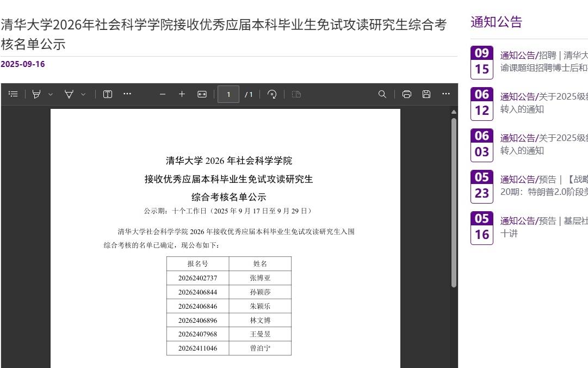Zoom in on the PDF
This screenshot has height=368, width=588.
(182, 94)
